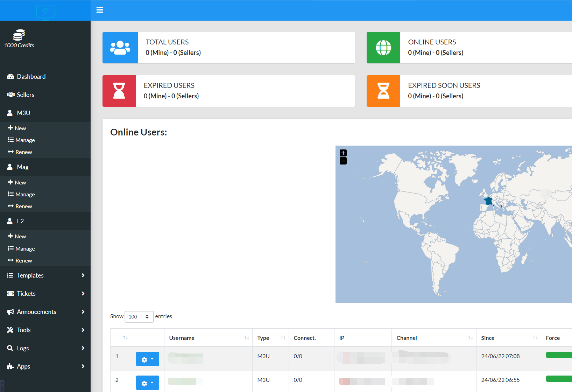Click the Expired Users hourglass icon

[x=119, y=91]
